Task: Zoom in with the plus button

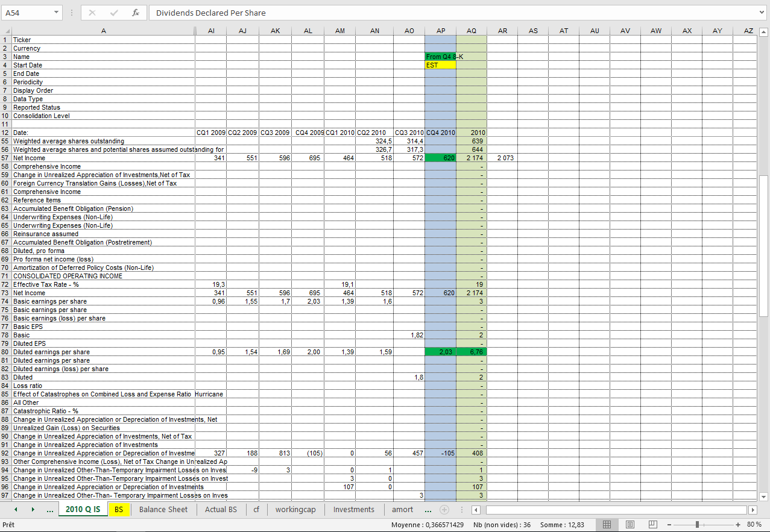Action: [x=739, y=525]
